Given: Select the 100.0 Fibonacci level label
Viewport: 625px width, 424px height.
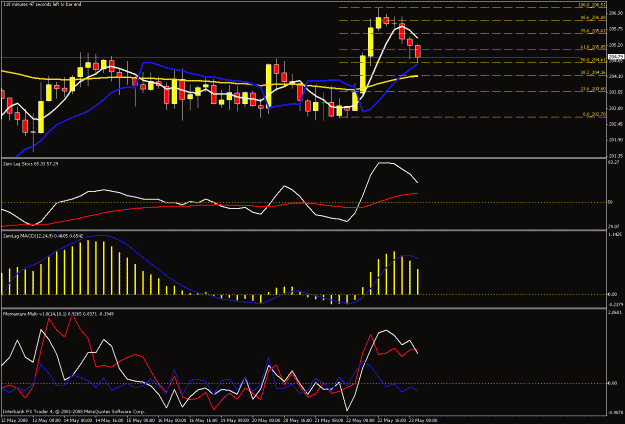Looking at the screenshot, I should (x=592, y=5).
